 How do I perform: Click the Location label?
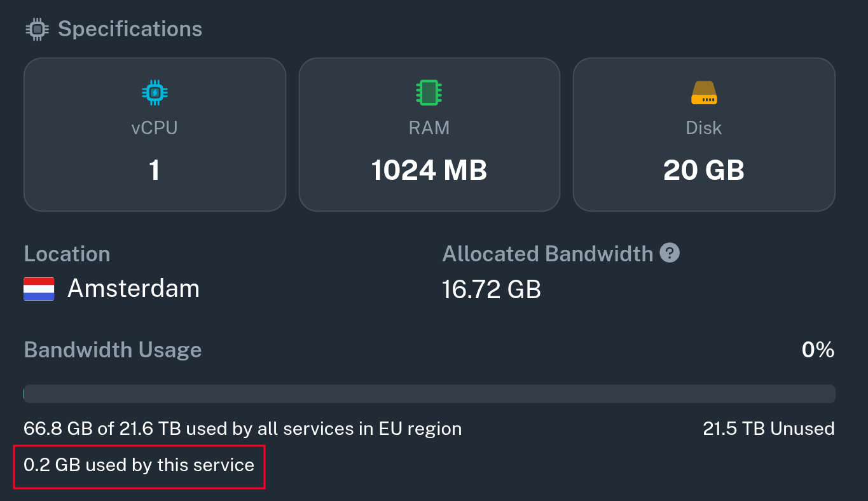point(67,254)
